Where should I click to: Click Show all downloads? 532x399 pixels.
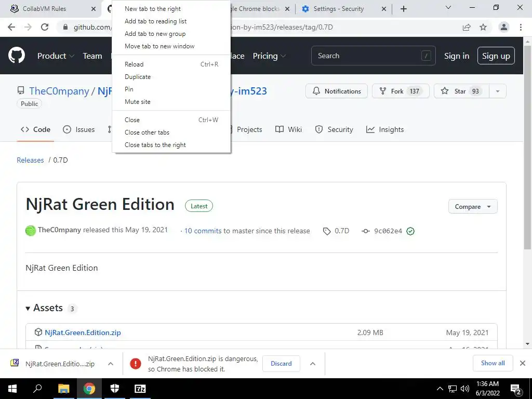point(493,363)
